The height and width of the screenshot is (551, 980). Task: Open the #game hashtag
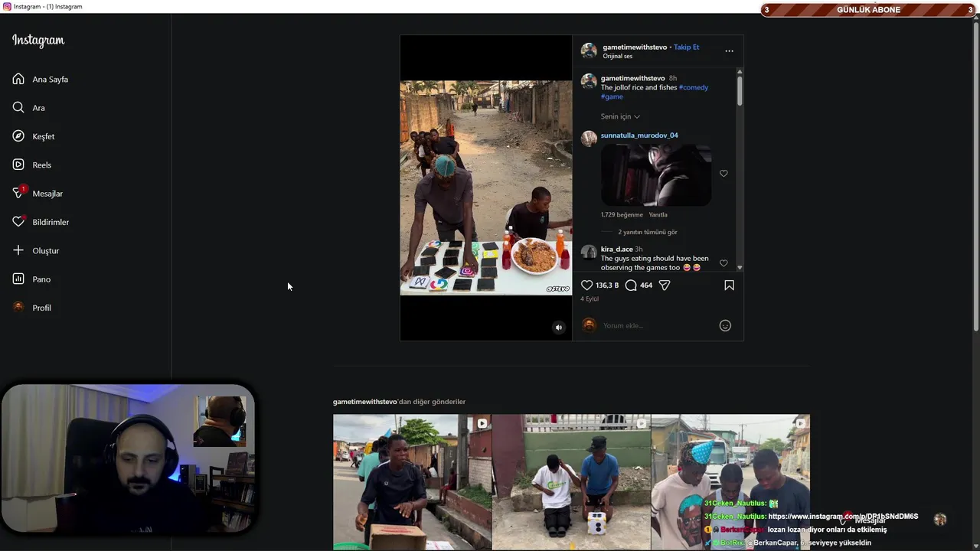[612, 96]
